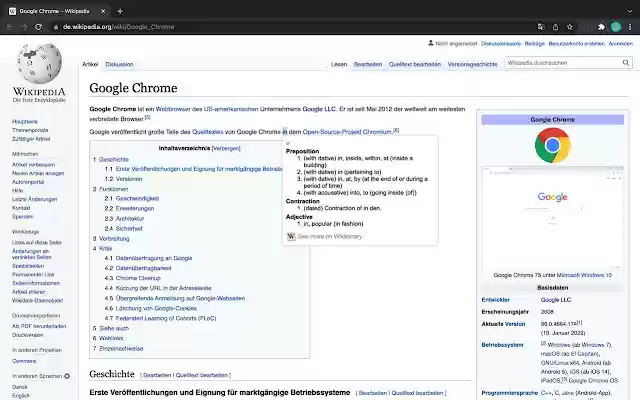Jump to 7 Einzelnachweise in contents
This screenshot has width=640, height=400.
(121, 349)
